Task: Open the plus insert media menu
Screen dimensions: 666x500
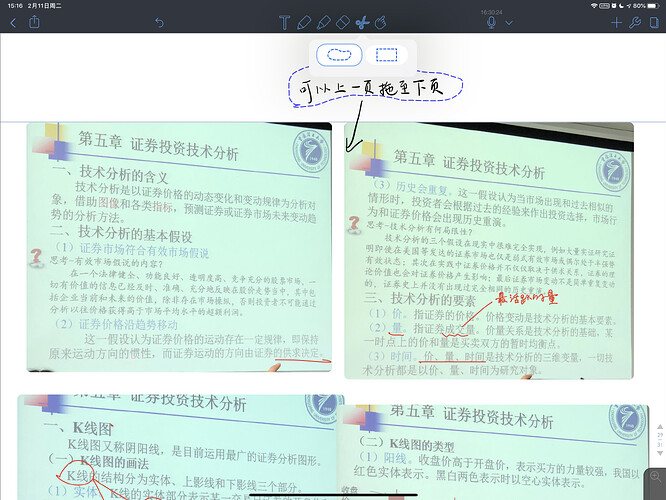Action: pos(616,23)
